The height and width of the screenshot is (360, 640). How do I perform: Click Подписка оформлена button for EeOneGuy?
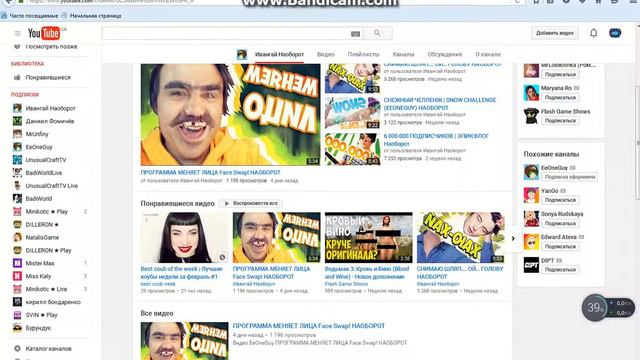(570, 177)
